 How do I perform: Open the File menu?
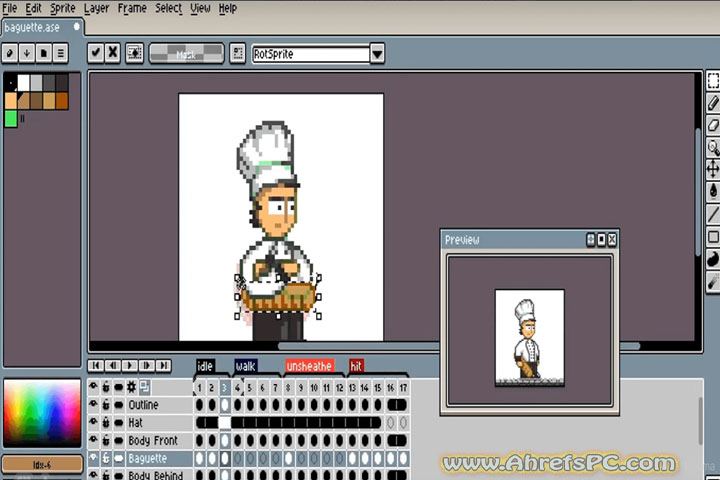(10, 8)
